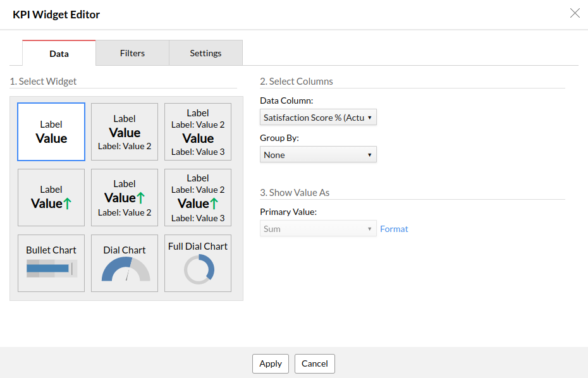588x378 pixels.
Task: Select the Bullet Chart widget
Action: click(x=51, y=263)
